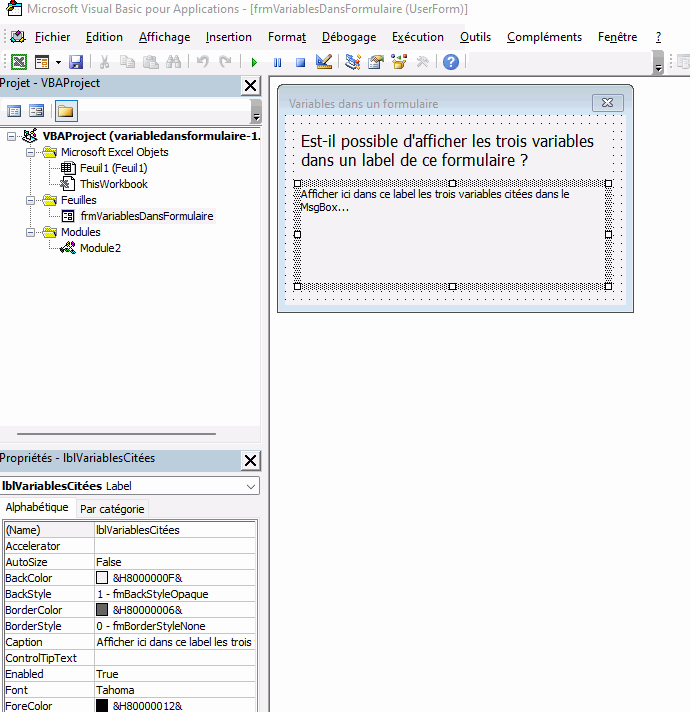Viewport: 690px width, 712px height.
Task: Save the project with the floppy disk icon
Action: tap(76, 62)
